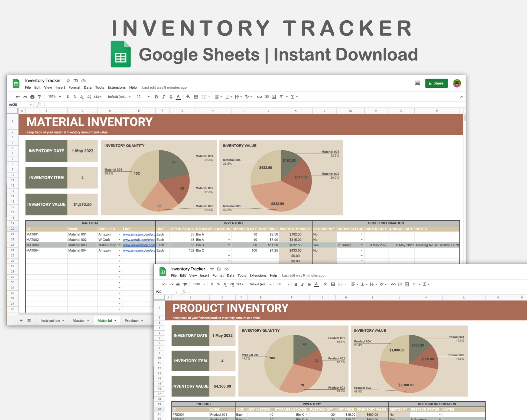Expand order status dropdown showing In Transit

[362, 245]
